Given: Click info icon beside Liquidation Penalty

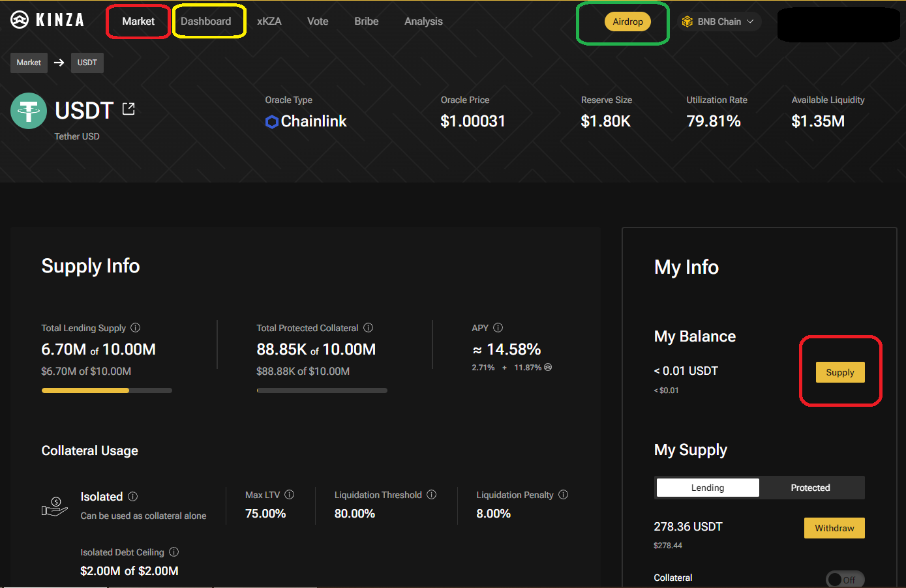Looking at the screenshot, I should tap(563, 495).
